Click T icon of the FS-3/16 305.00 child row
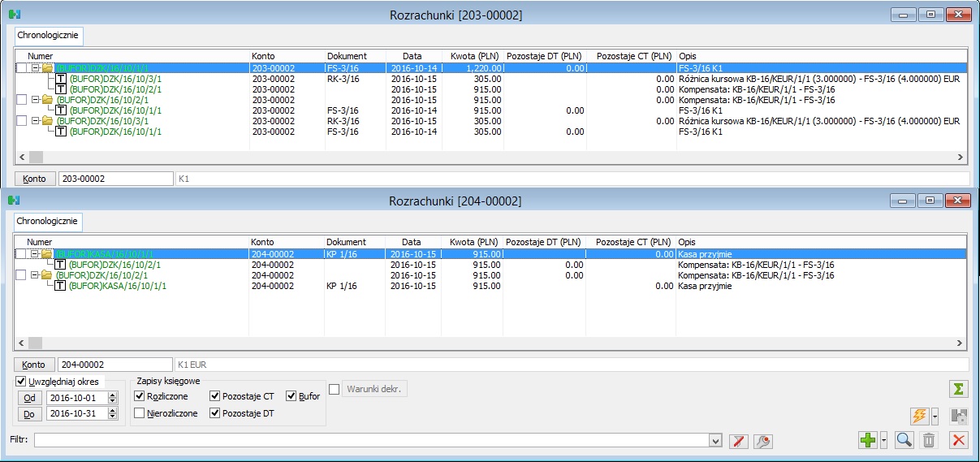The height and width of the screenshot is (462, 980). point(61,132)
